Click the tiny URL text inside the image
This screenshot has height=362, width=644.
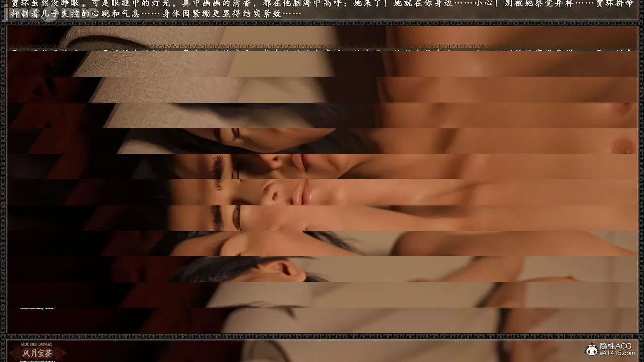[37, 307]
